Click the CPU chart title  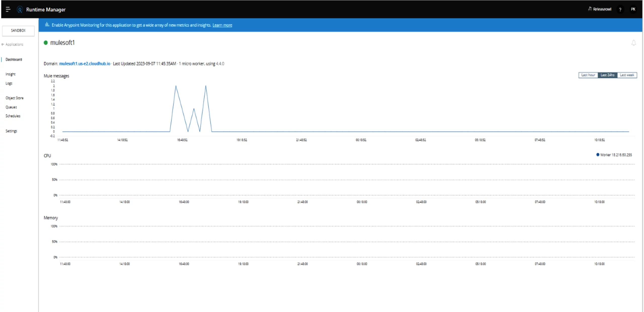point(47,156)
